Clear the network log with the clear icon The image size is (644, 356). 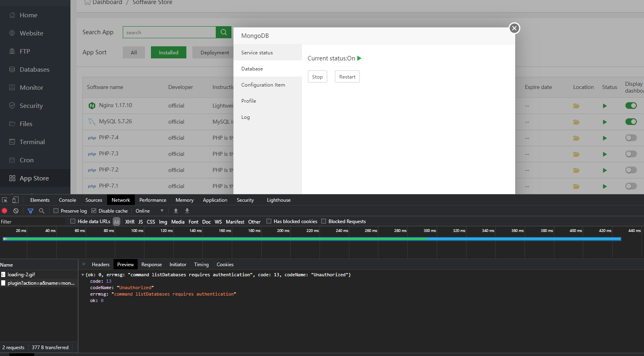pos(16,211)
